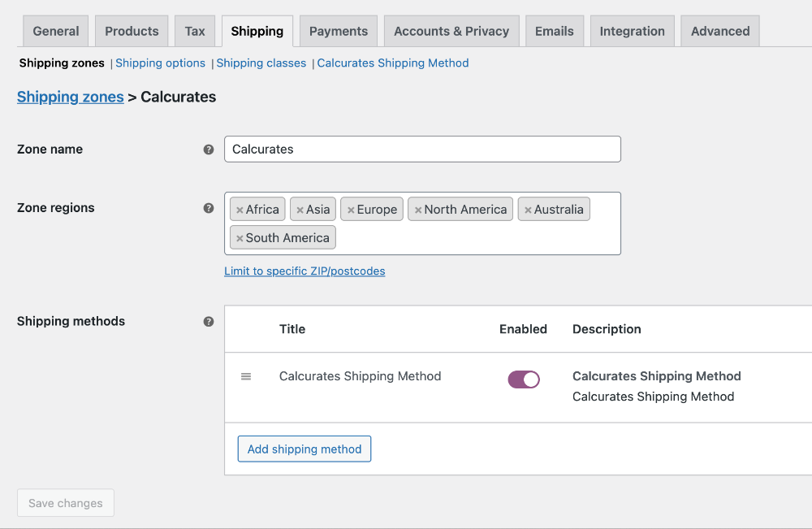The width and height of the screenshot is (812, 529).
Task: Disable the Calcurates Shipping Method toggle
Action: point(524,379)
